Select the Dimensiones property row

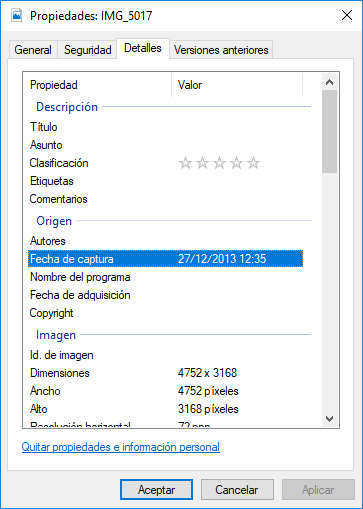coord(166,373)
